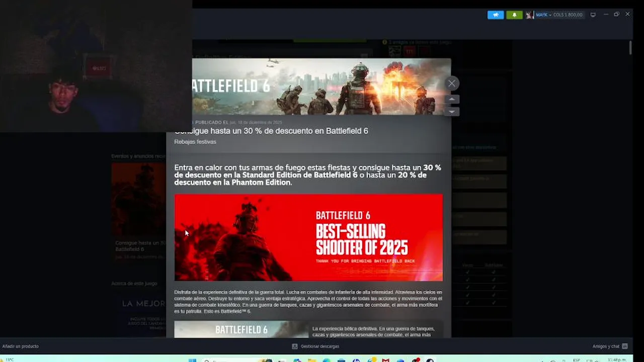Open Steam announcements megaphone button
The image size is (644, 362).
(x=496, y=15)
